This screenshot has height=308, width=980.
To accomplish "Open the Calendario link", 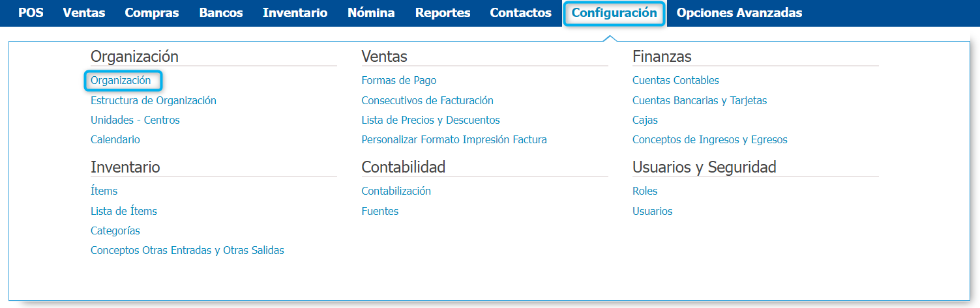I will (115, 139).
